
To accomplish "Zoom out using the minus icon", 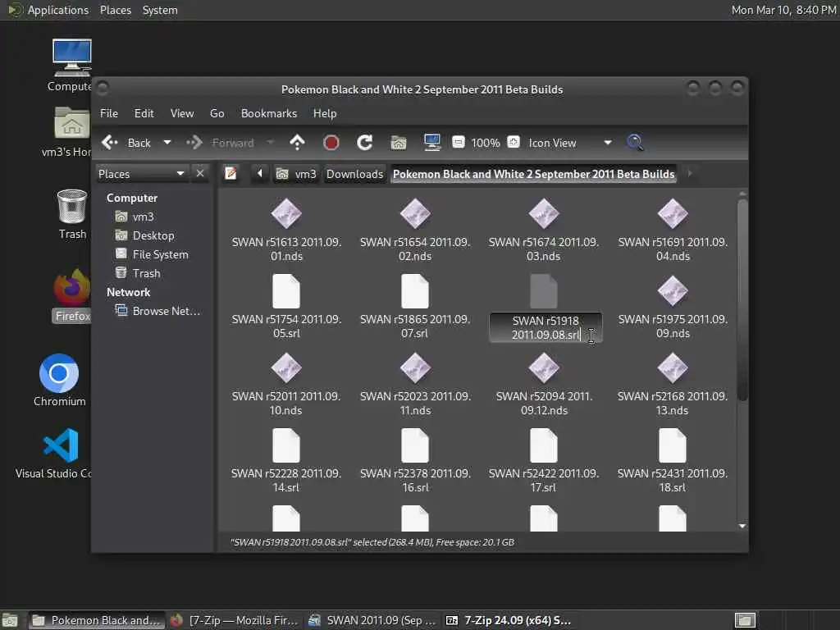I will 458,142.
